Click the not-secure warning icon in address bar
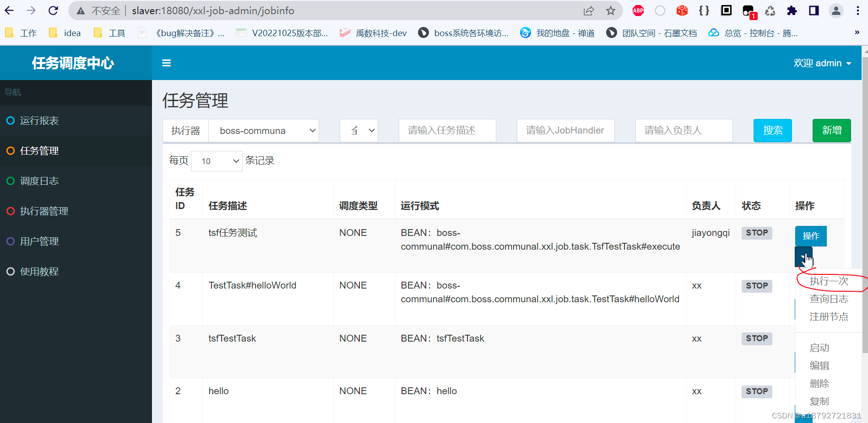This screenshot has width=868, height=423. [81, 11]
